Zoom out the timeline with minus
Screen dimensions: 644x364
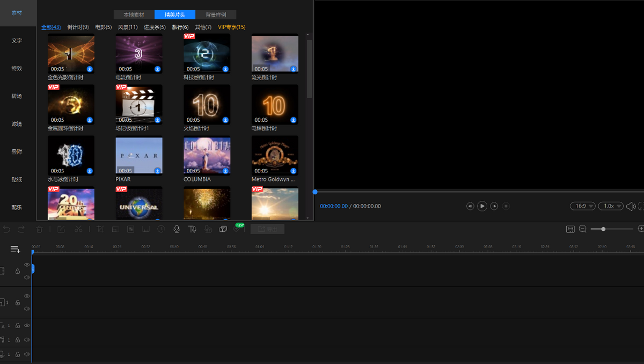coord(583,229)
